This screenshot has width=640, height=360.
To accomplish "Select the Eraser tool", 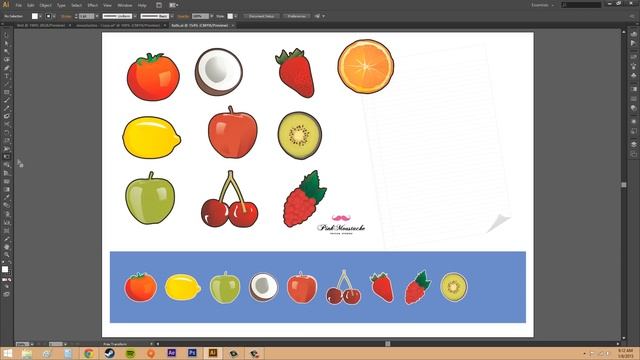I will click(6, 117).
